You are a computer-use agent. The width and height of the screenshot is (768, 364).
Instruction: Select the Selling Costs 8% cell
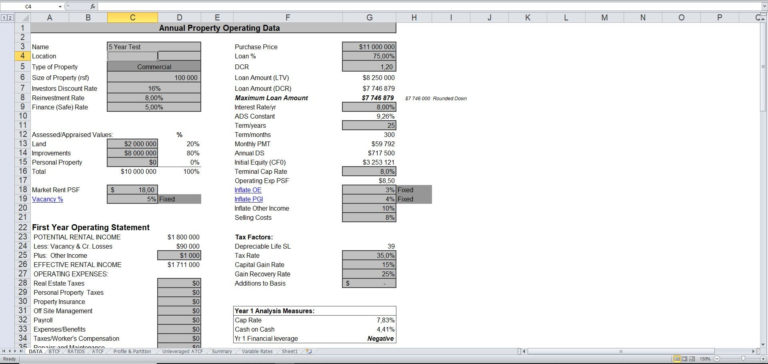369,218
